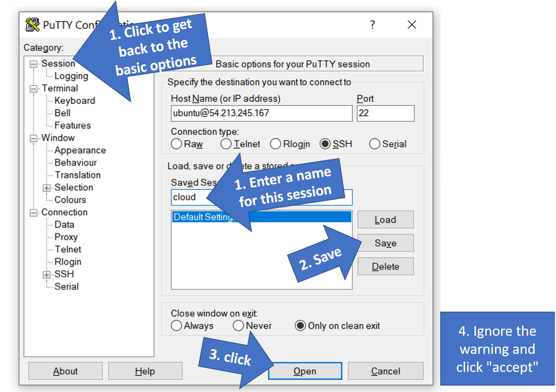
Task: Select the Serial connection type
Action: tap(374, 144)
